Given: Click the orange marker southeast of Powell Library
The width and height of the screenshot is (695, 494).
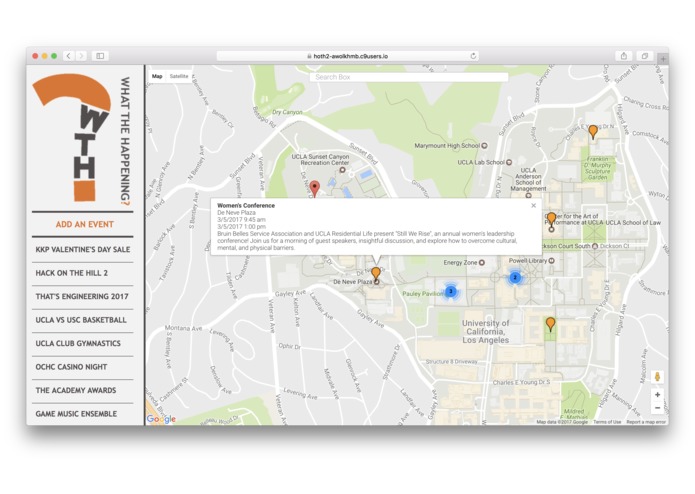Looking at the screenshot, I should [x=550, y=324].
